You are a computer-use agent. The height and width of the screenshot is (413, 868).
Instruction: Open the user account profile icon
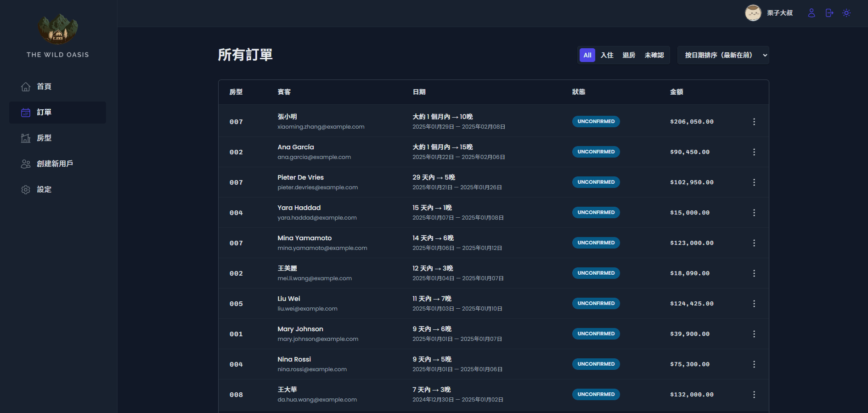pyautogui.click(x=812, y=13)
